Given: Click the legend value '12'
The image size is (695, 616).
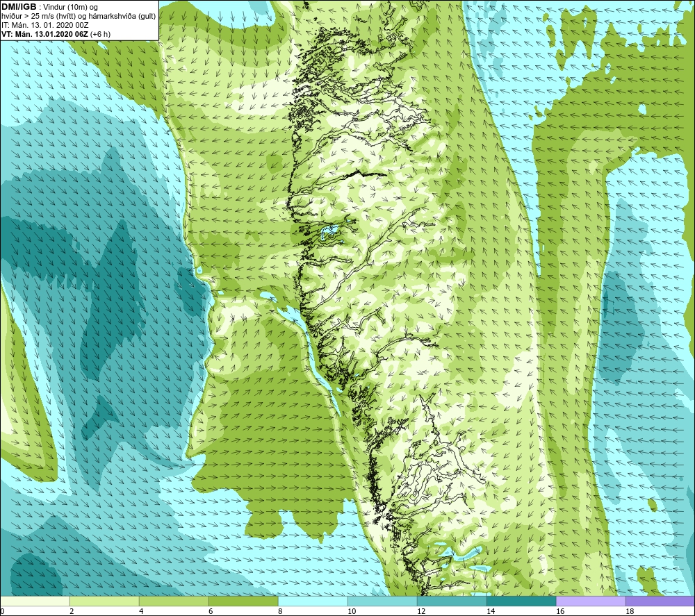Looking at the screenshot, I should tap(421, 612).
